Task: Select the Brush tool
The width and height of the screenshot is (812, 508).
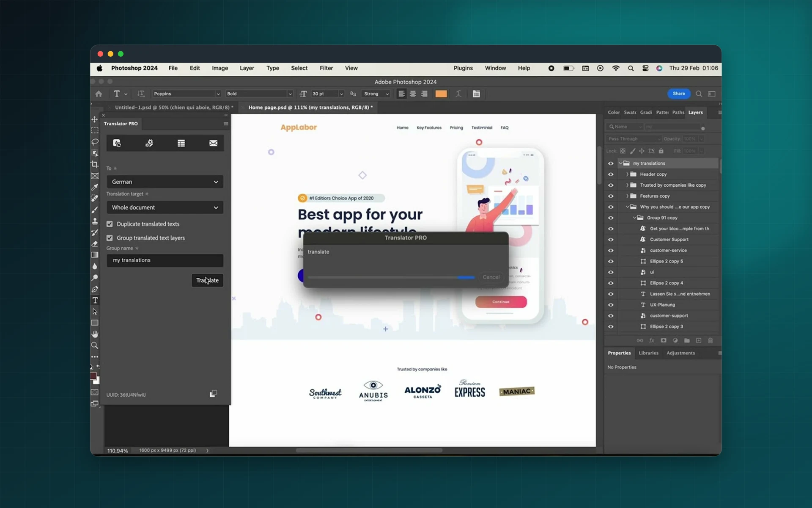Action: coord(95,210)
